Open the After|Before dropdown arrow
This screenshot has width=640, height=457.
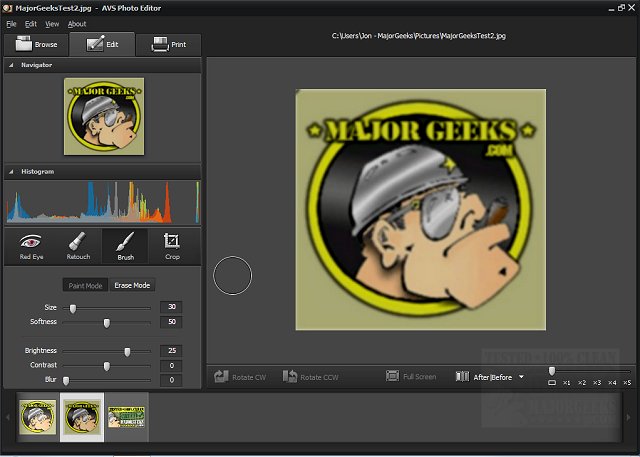coord(522,377)
